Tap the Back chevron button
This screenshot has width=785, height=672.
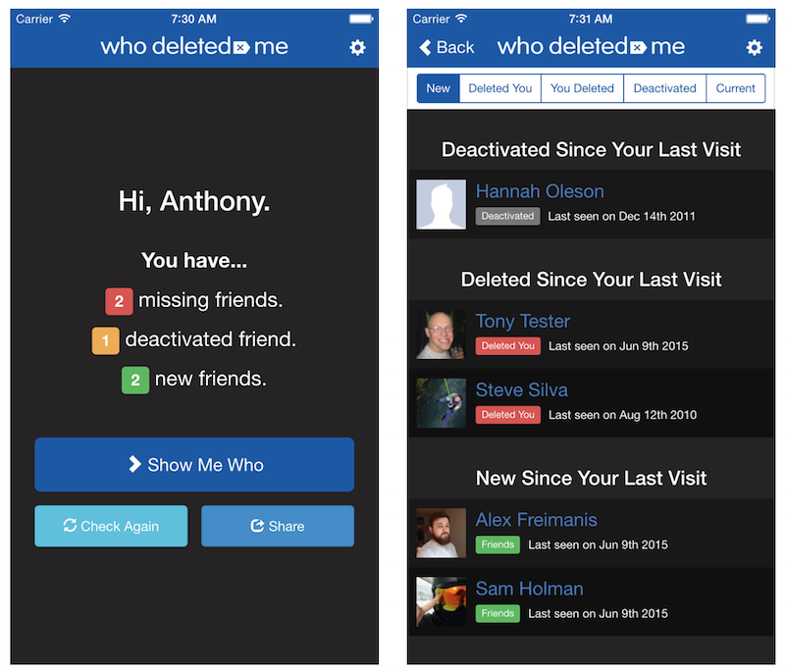(x=446, y=47)
